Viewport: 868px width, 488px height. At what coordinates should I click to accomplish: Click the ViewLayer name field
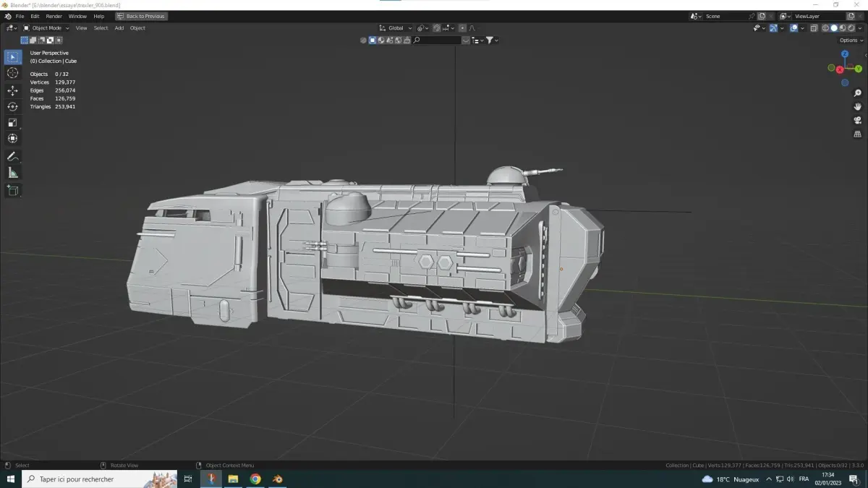point(819,16)
